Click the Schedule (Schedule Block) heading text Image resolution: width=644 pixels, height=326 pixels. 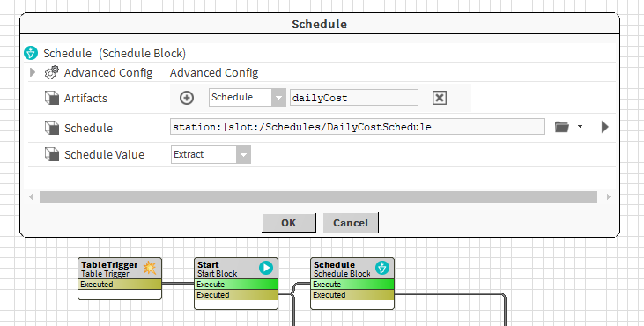[115, 54]
